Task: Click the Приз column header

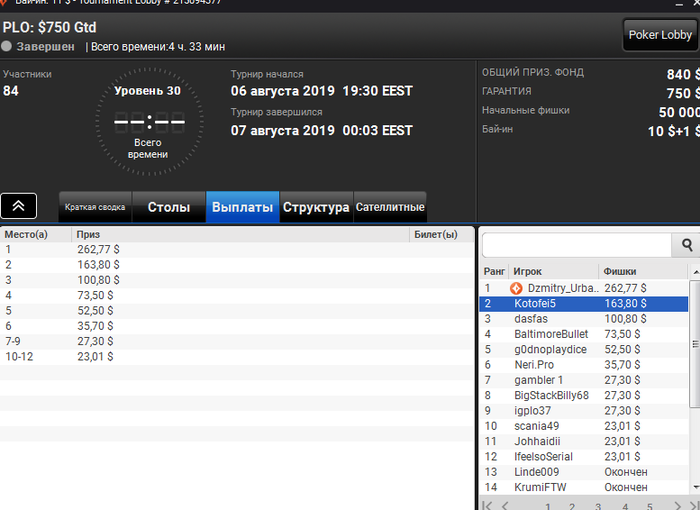Action: pos(240,234)
